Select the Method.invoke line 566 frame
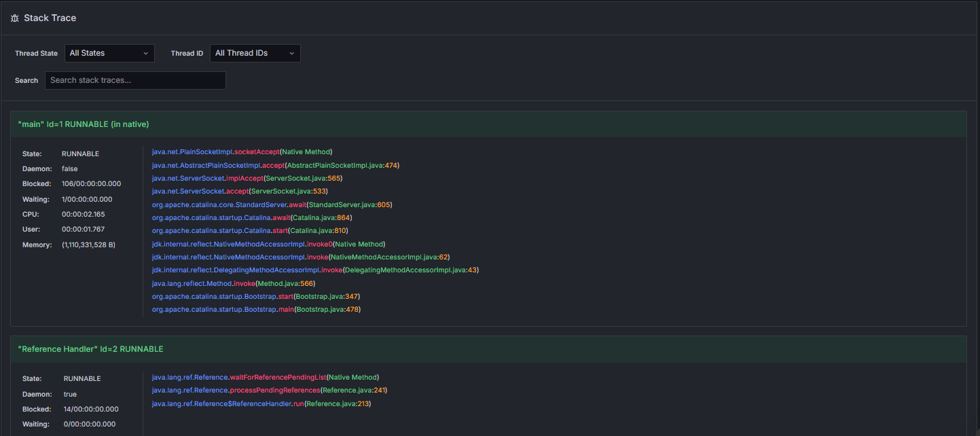Screen dimensions: 980x436 233,283
